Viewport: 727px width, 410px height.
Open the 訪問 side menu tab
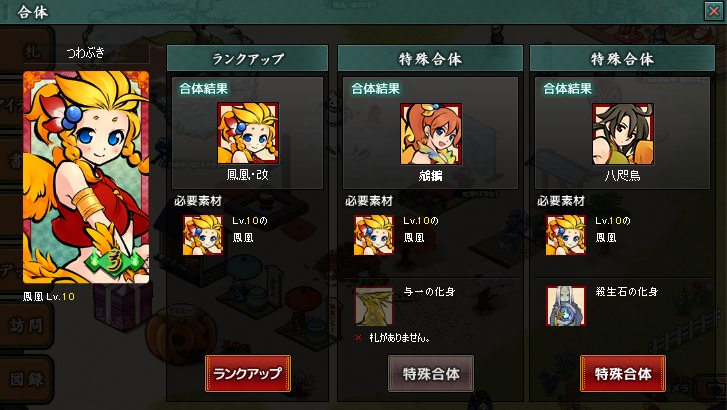coord(26,326)
